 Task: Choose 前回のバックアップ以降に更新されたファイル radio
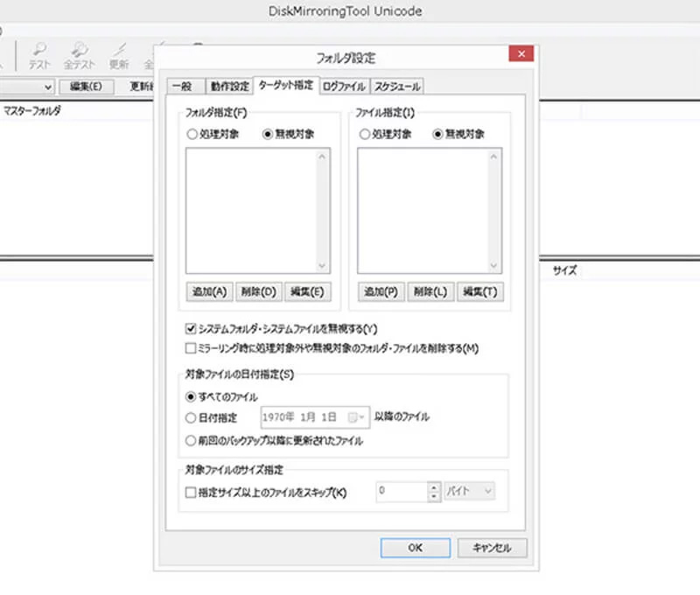192,441
